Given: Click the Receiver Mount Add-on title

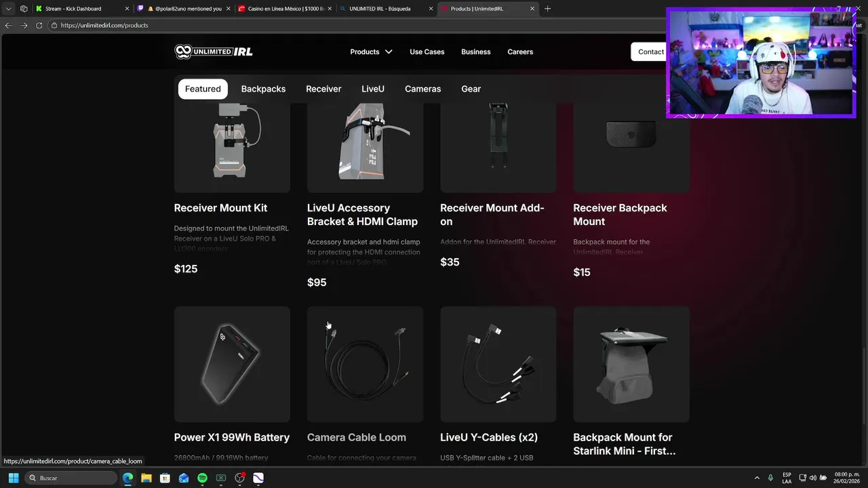Looking at the screenshot, I should pos(492,215).
